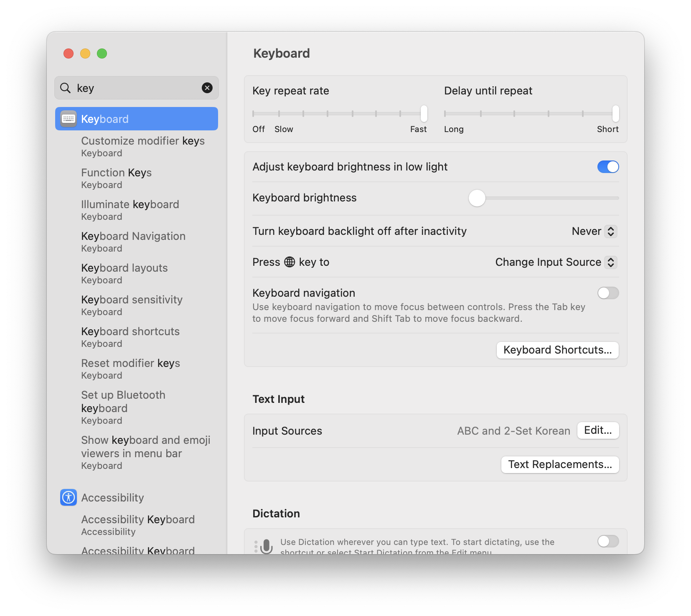Clear the search field with the X icon
691x616 pixels.
pyautogui.click(x=207, y=88)
